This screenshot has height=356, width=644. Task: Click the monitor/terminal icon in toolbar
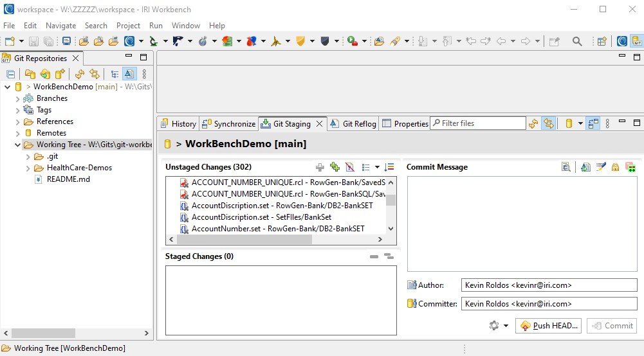pyautogui.click(x=66, y=41)
